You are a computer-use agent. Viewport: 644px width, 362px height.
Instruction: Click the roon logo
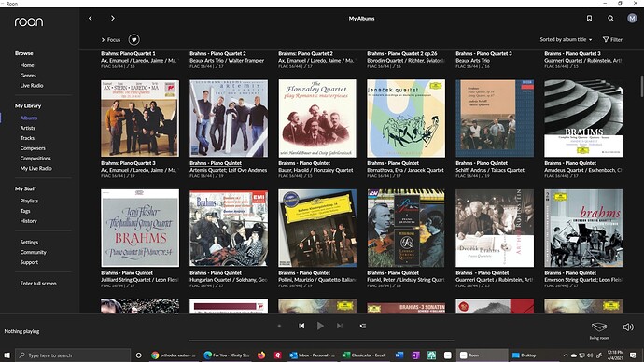29,21
